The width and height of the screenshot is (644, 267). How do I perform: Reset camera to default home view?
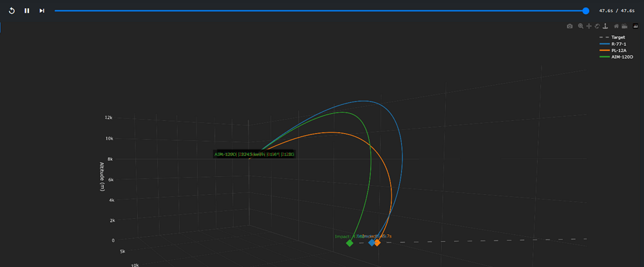tap(616, 26)
